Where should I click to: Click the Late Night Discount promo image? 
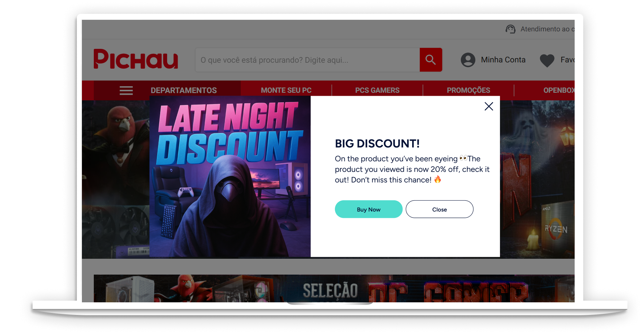(x=230, y=176)
